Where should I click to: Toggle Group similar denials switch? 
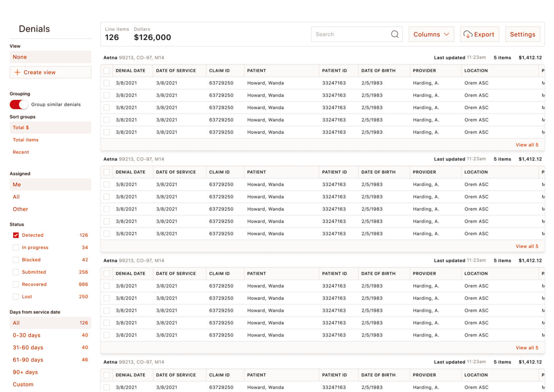pos(19,104)
